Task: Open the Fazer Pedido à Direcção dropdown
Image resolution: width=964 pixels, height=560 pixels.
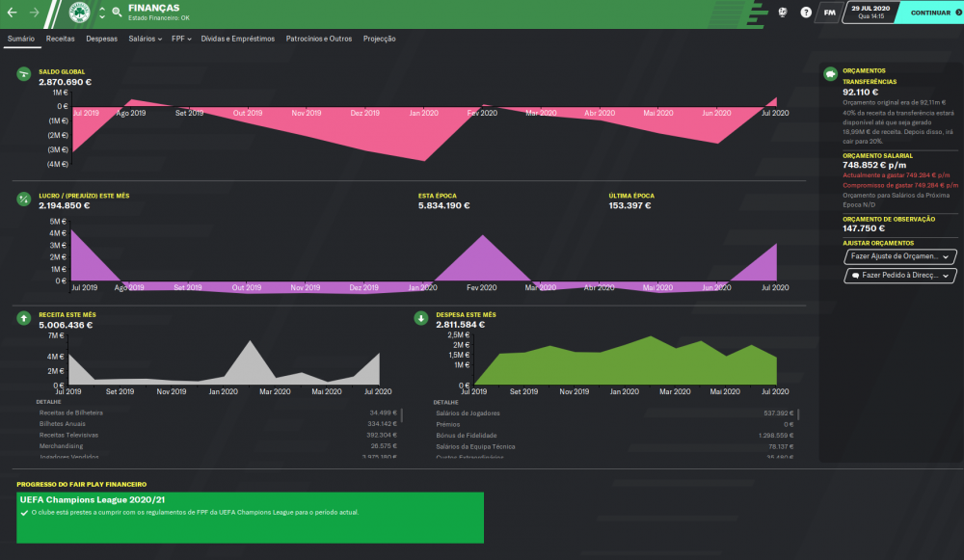Action: pyautogui.click(x=900, y=276)
